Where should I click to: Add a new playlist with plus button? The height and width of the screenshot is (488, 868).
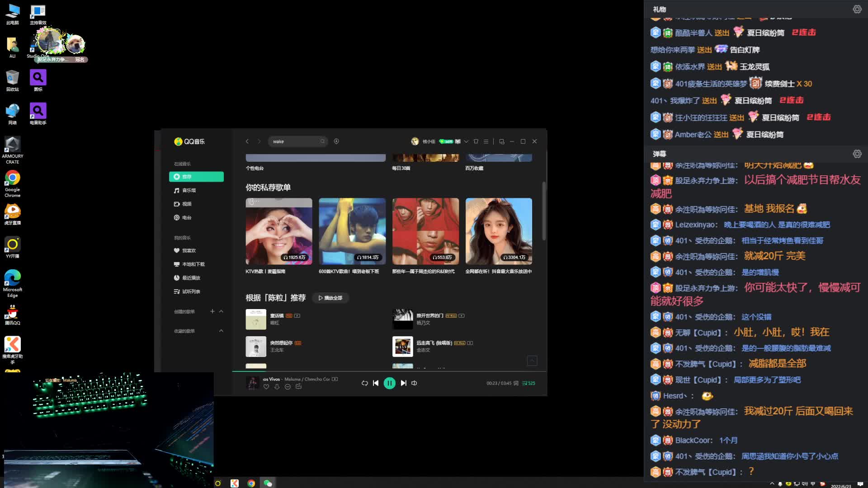[212, 311]
